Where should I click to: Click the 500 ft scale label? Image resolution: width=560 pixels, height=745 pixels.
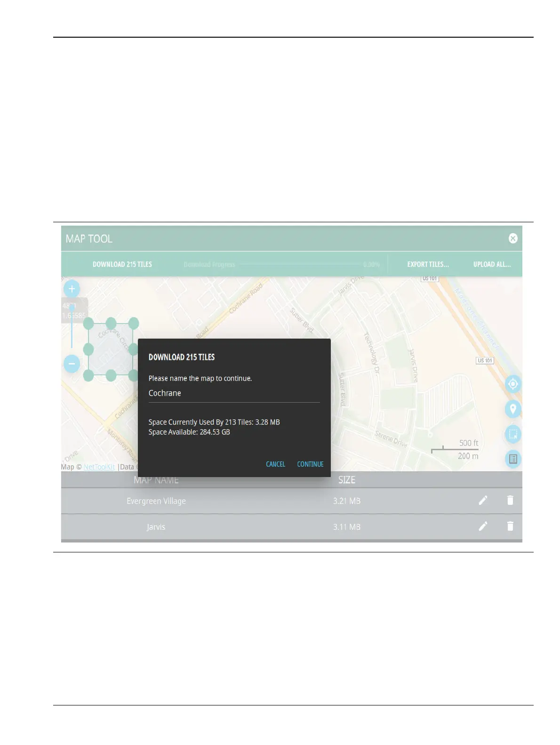pyautogui.click(x=469, y=443)
